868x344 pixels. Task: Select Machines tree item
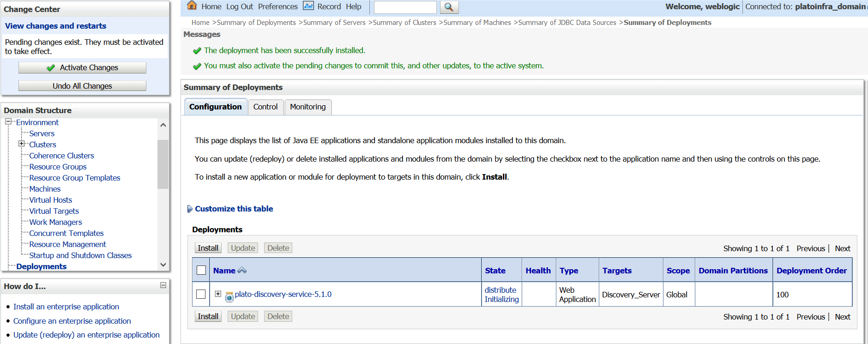coord(45,189)
